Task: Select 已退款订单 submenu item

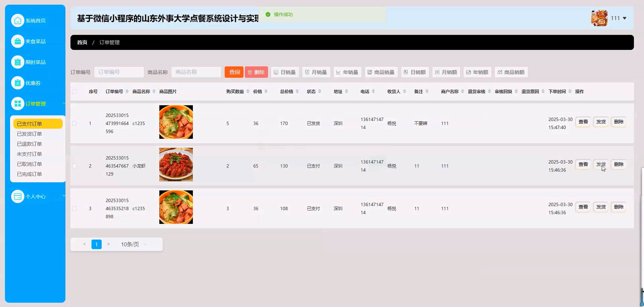Action: click(29, 144)
